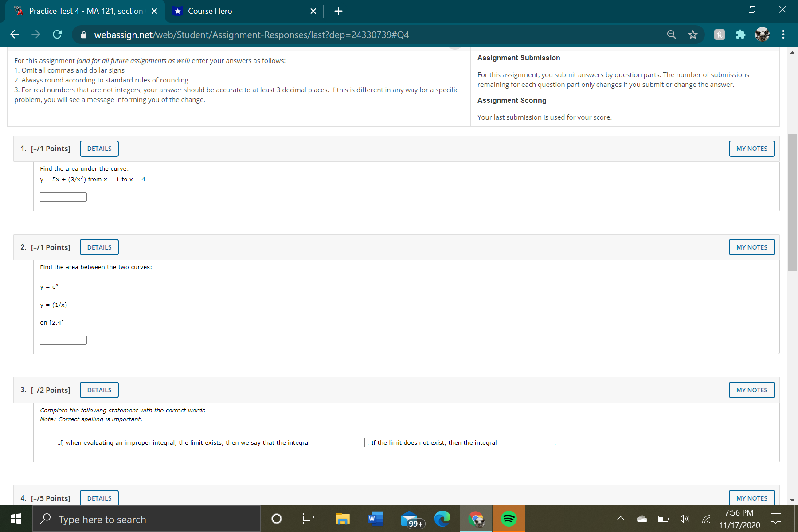The height and width of the screenshot is (532, 798).
Task: Click the 'Assignment Scoring' heading
Action: coord(512,100)
